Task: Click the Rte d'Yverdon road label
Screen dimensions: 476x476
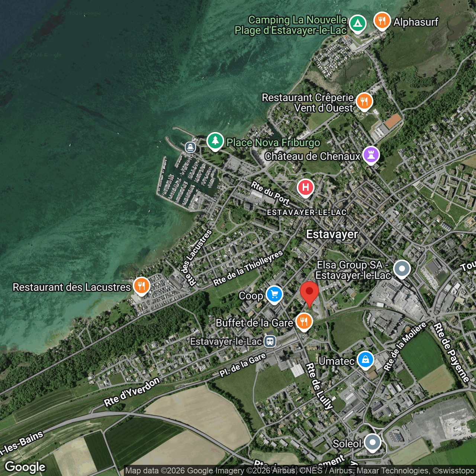Action: [132, 392]
